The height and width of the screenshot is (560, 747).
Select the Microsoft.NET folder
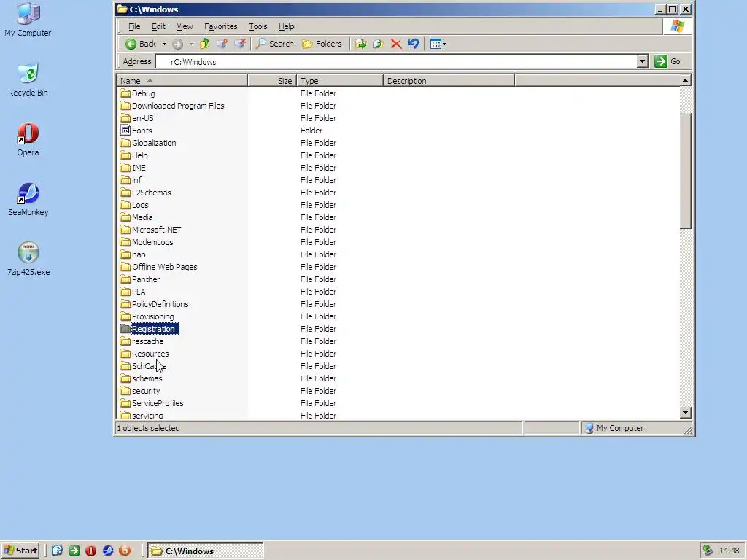pyautogui.click(x=151, y=230)
